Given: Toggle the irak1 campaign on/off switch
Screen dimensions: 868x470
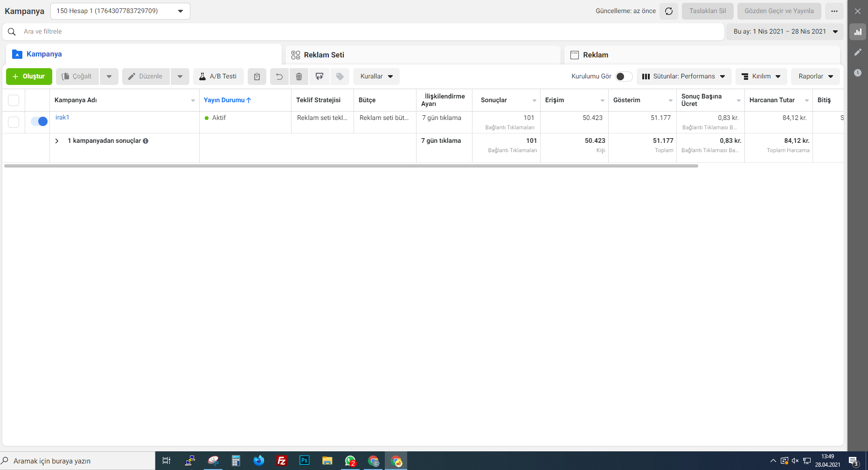Looking at the screenshot, I should (x=39, y=121).
